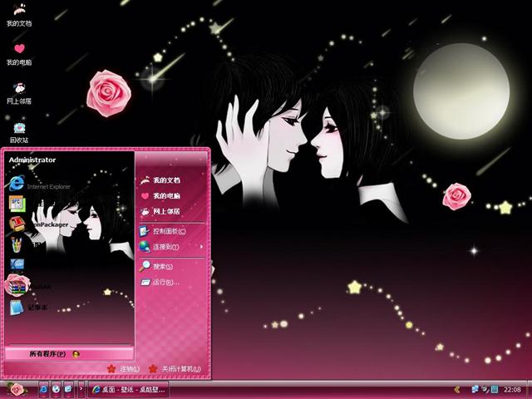The image size is (532, 399).
Task: Show hidden tray icons with the arrow
Action: point(456,389)
